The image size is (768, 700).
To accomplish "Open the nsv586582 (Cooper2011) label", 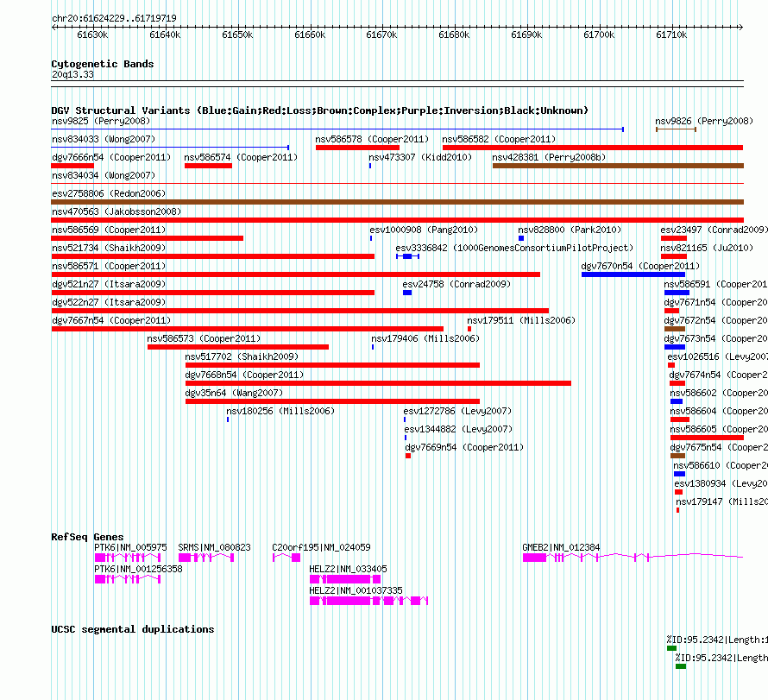I will point(499,139).
